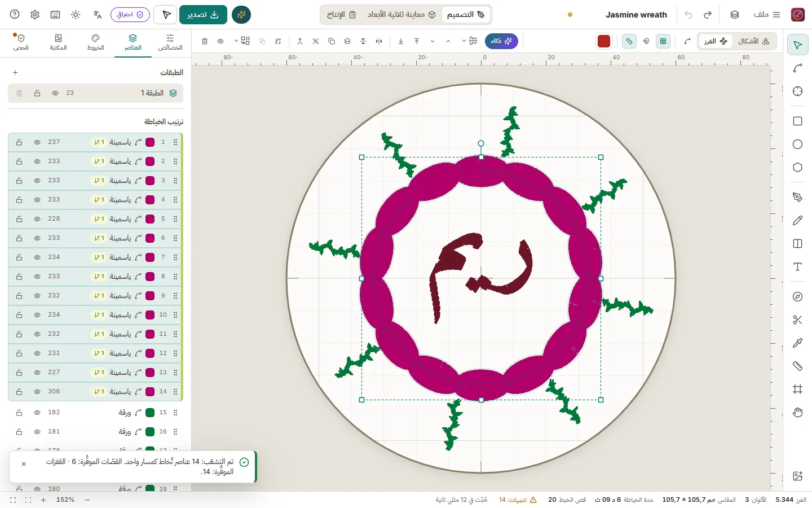Hide stitch item 1 ياسمينة via eye icon

(x=37, y=142)
